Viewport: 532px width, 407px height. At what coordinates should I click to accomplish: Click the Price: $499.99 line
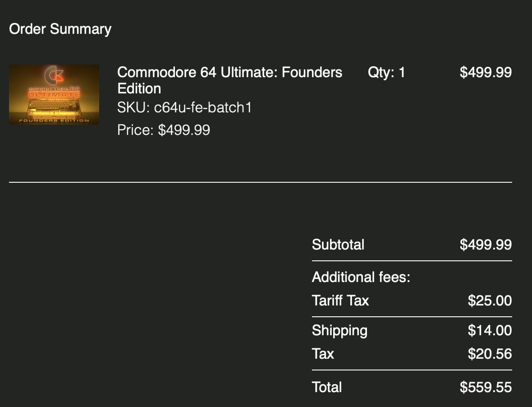click(x=164, y=130)
